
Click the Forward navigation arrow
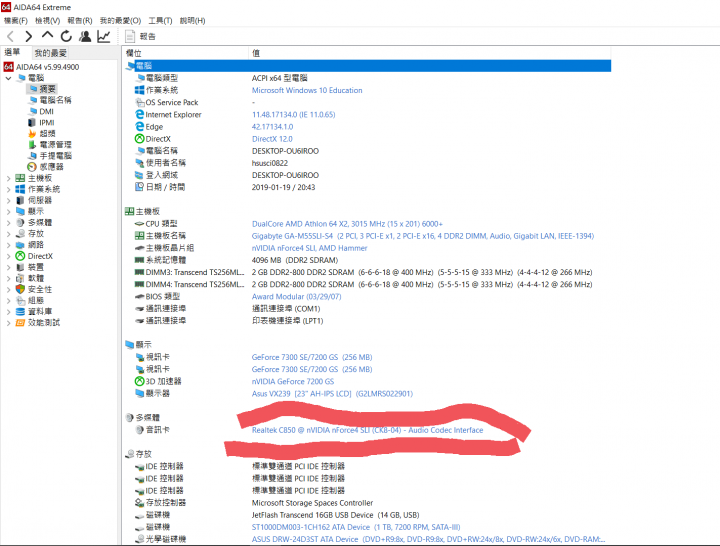point(28,36)
